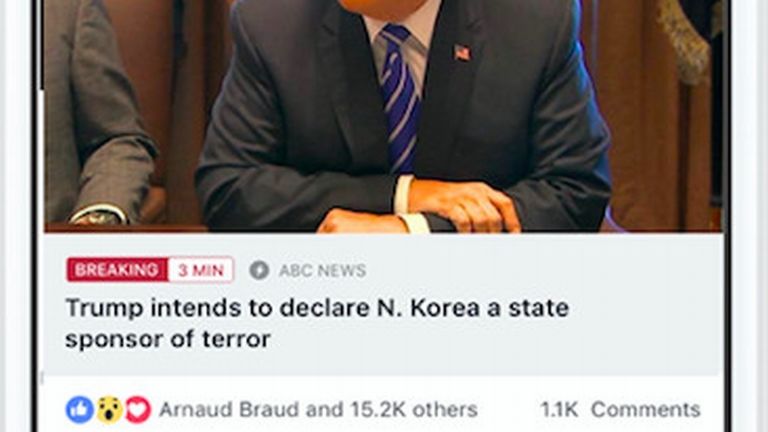Image resolution: width=768 pixels, height=432 pixels.
Task: Click the red heart Love reaction icon
Action: [138, 409]
